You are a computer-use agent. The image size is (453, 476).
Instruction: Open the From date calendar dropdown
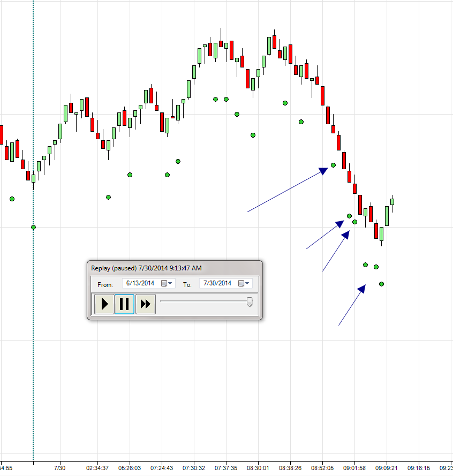(x=167, y=283)
